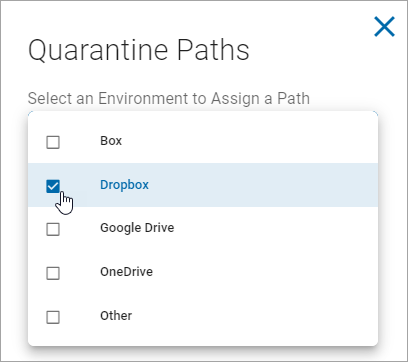
Task: Enable the OneDrive checkbox
Action: (x=53, y=273)
